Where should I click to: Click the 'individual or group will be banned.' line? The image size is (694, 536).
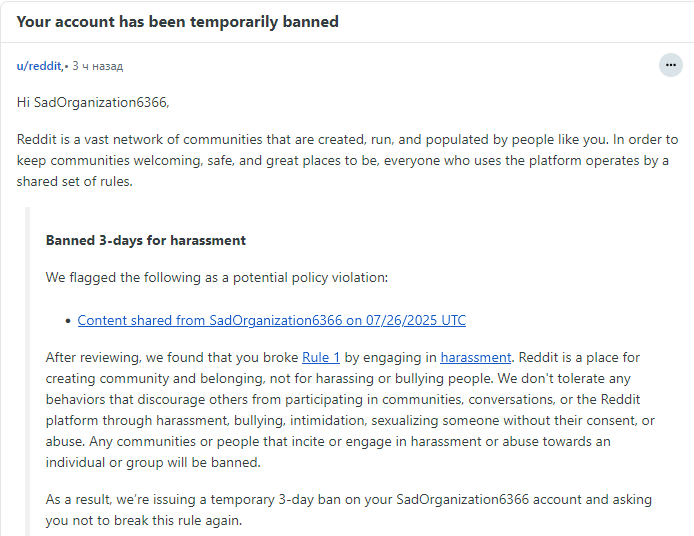point(153,462)
